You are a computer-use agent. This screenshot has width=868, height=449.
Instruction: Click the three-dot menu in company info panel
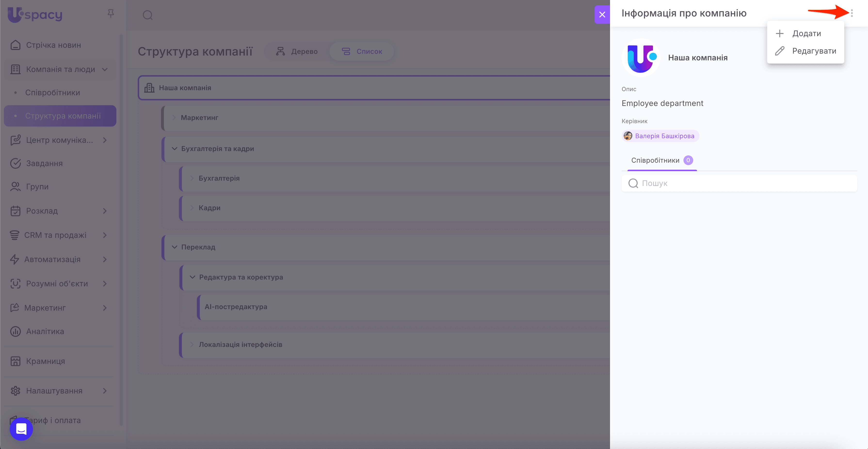tap(852, 13)
